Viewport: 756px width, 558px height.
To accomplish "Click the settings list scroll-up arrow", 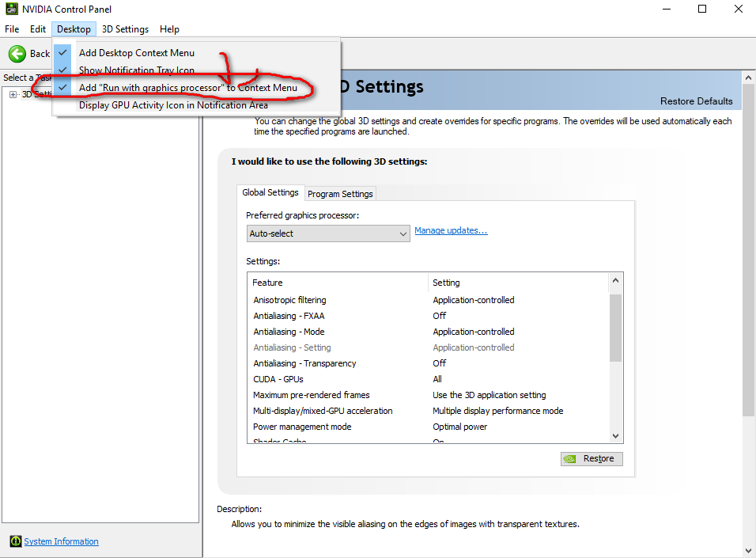I will (615, 280).
